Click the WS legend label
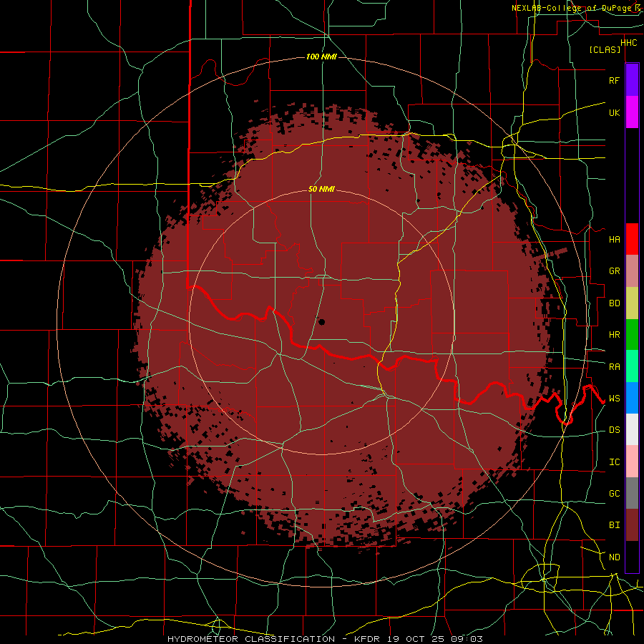Image resolution: width=644 pixels, height=644 pixels. coord(614,399)
